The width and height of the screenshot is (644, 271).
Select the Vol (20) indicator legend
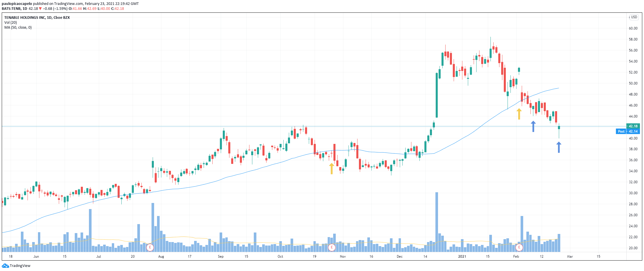click(11, 22)
